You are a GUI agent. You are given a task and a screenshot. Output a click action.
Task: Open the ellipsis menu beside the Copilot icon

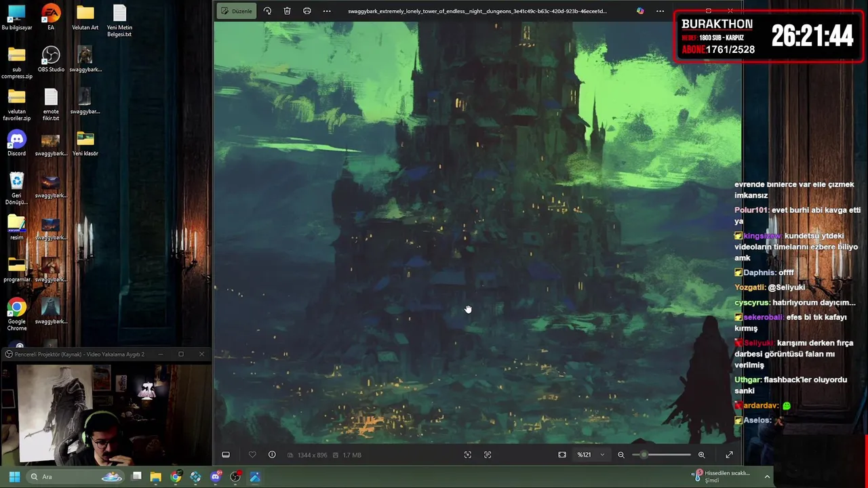point(660,11)
